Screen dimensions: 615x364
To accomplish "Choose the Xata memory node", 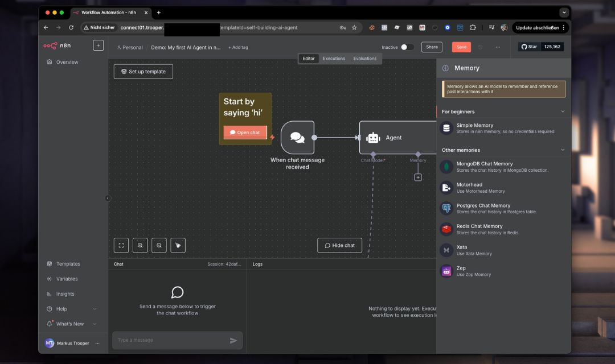I will (x=503, y=250).
